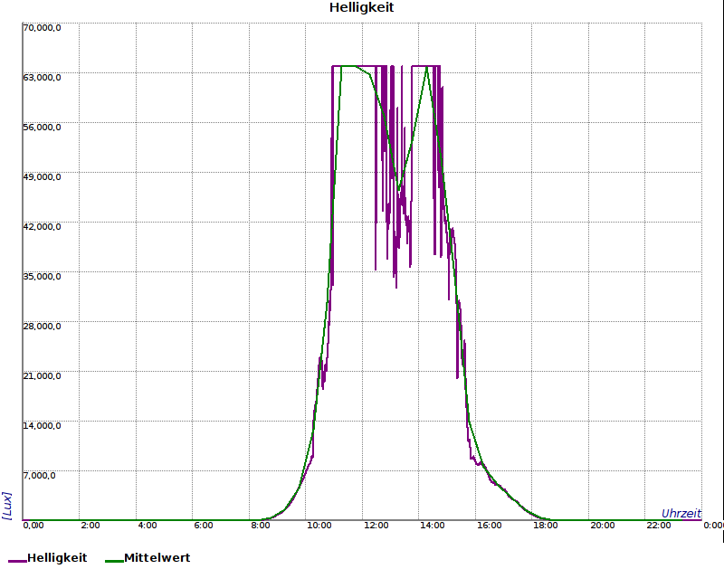Screen dimensions: 724x588
Task: Click the 18:00 time tick label
Action: (546, 526)
